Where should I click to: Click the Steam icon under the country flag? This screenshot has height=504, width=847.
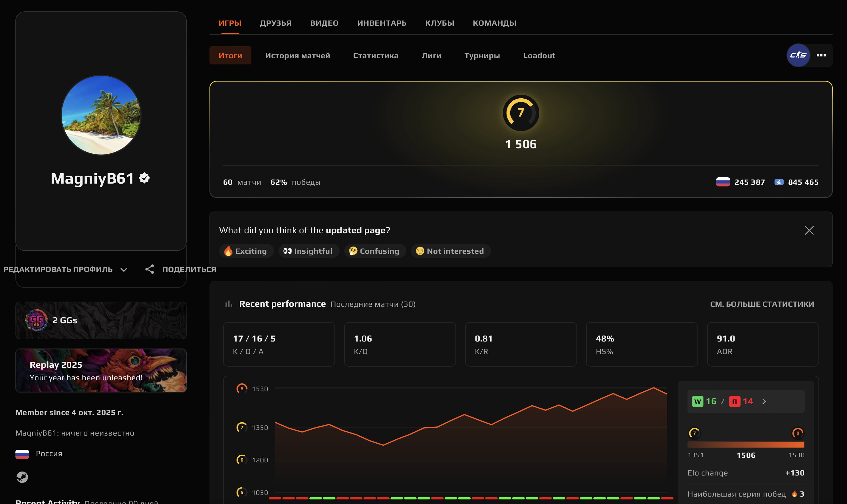pyautogui.click(x=23, y=477)
